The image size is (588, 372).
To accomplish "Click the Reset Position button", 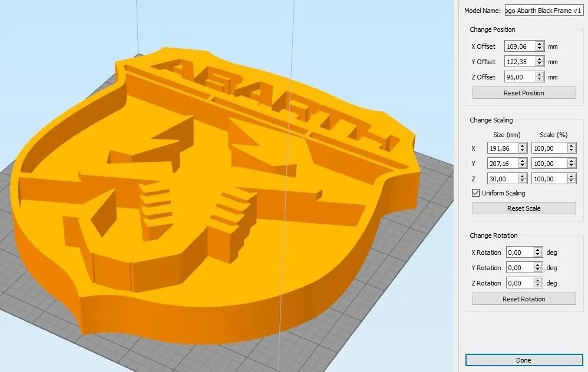I will click(524, 93).
